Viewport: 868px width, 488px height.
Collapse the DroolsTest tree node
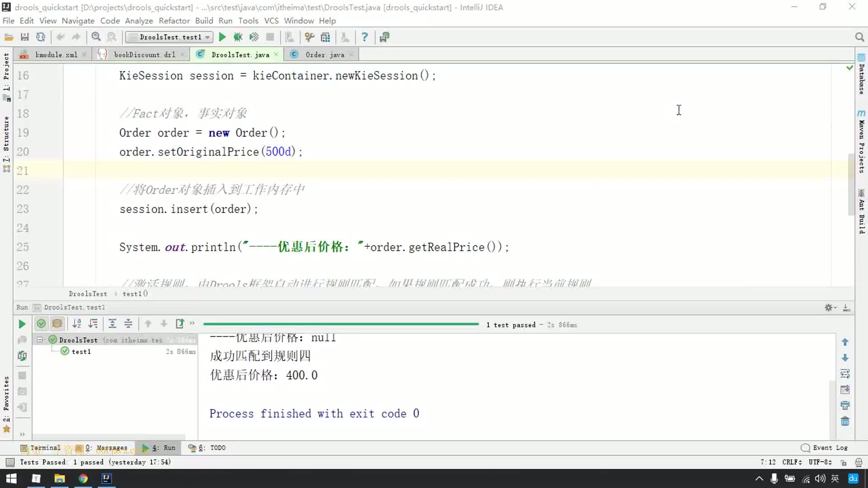click(x=40, y=340)
